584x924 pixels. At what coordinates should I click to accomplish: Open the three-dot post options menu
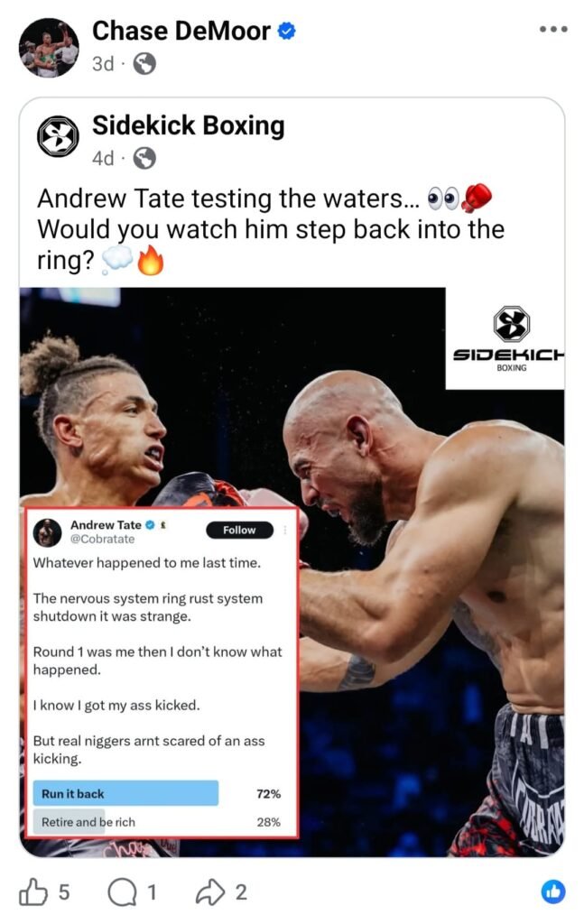[x=553, y=29]
